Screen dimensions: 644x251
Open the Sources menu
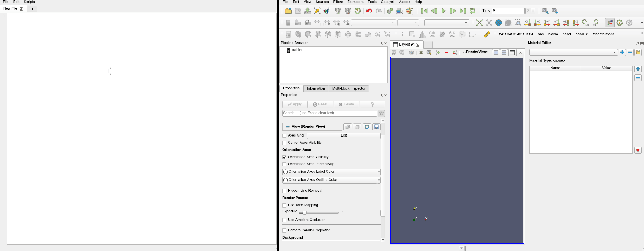[x=322, y=2]
